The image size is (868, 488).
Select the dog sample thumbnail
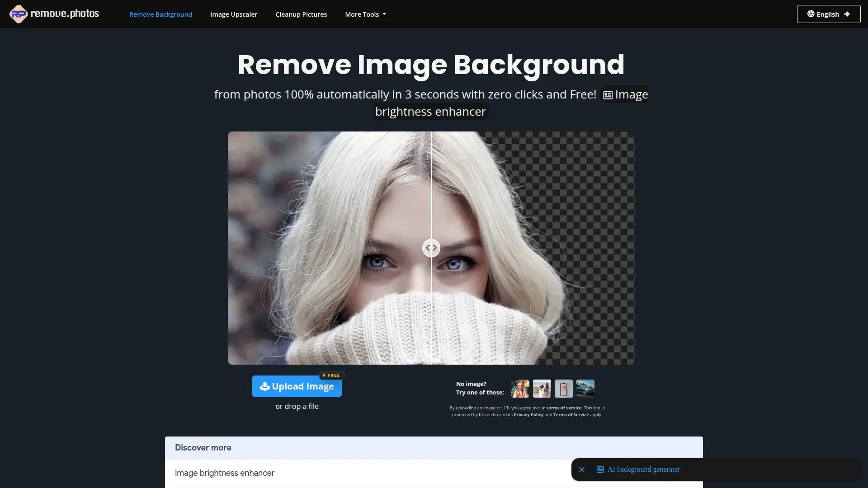pyautogui.click(x=542, y=389)
